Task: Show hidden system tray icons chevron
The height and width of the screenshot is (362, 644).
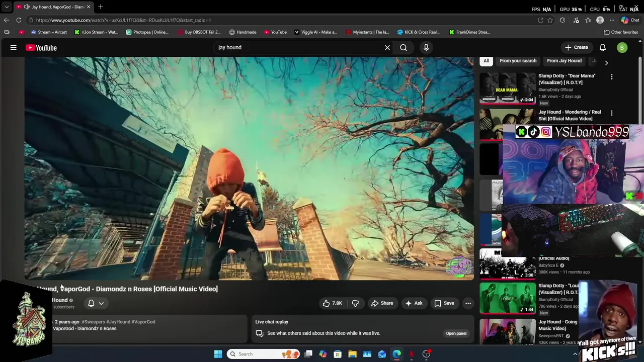Action: (x=575, y=354)
